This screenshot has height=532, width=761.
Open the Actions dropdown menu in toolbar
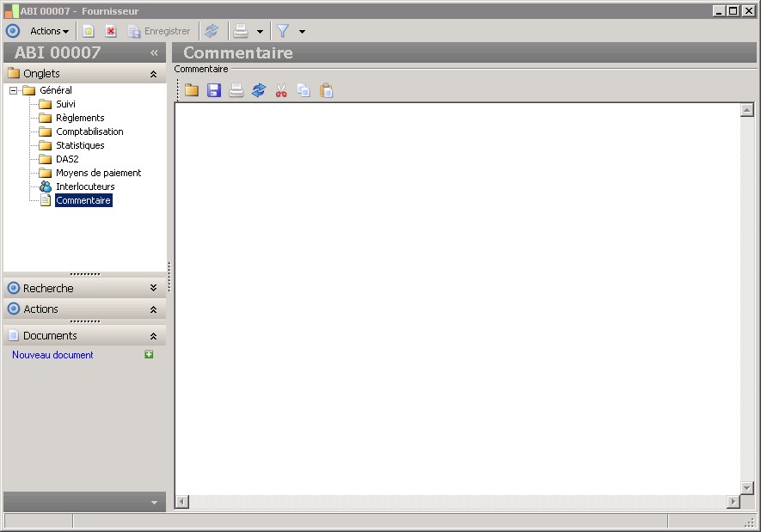50,31
